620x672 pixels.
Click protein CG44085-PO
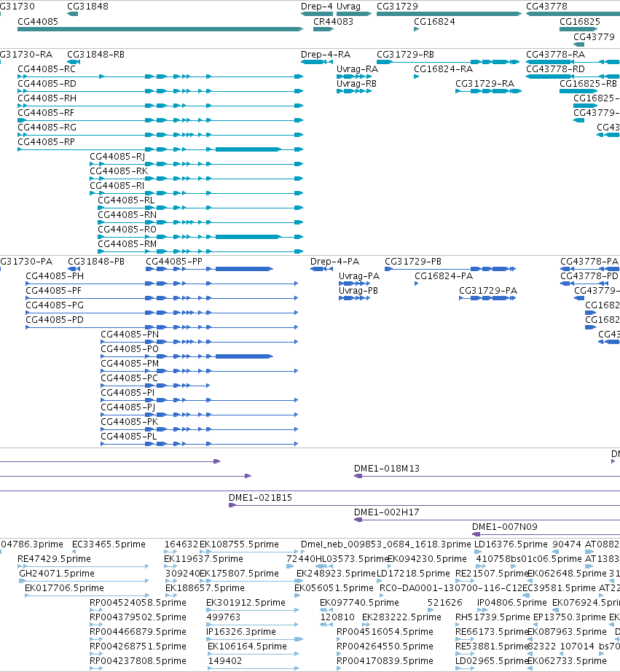tap(130, 349)
